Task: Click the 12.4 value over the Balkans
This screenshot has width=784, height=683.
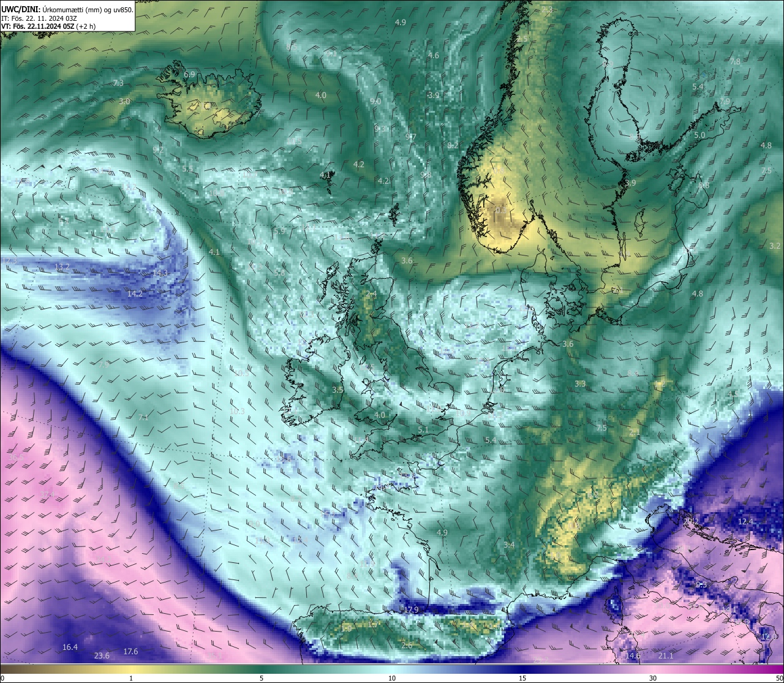Action: pyautogui.click(x=745, y=522)
